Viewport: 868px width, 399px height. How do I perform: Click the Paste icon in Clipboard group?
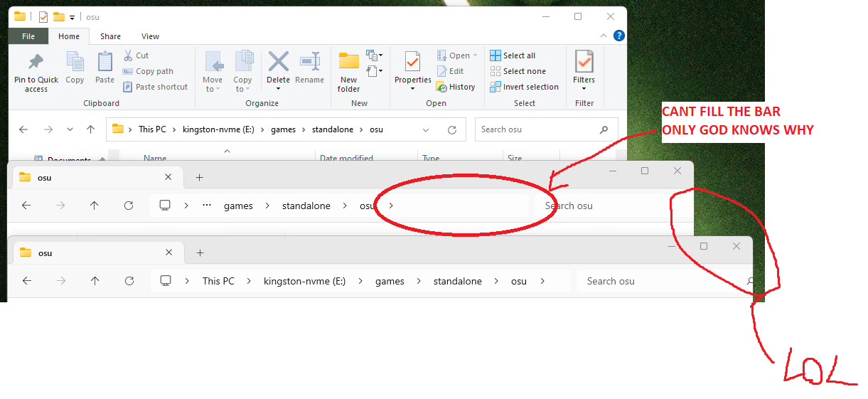click(105, 68)
